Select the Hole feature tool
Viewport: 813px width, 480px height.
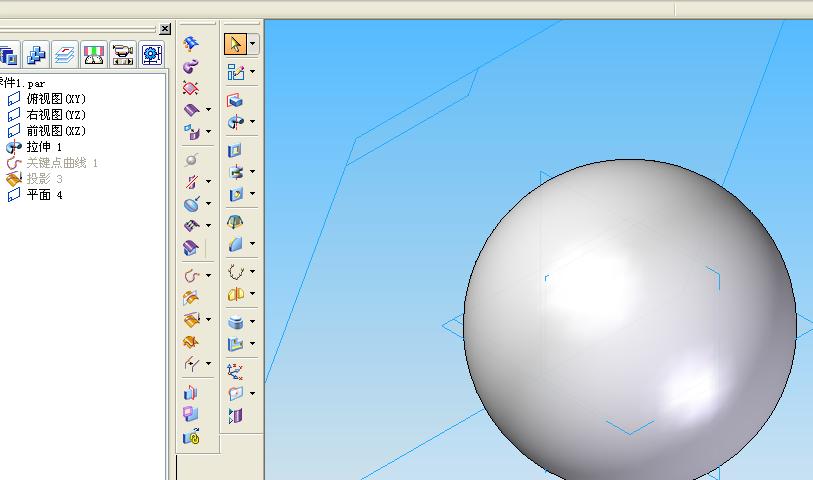click(235, 194)
